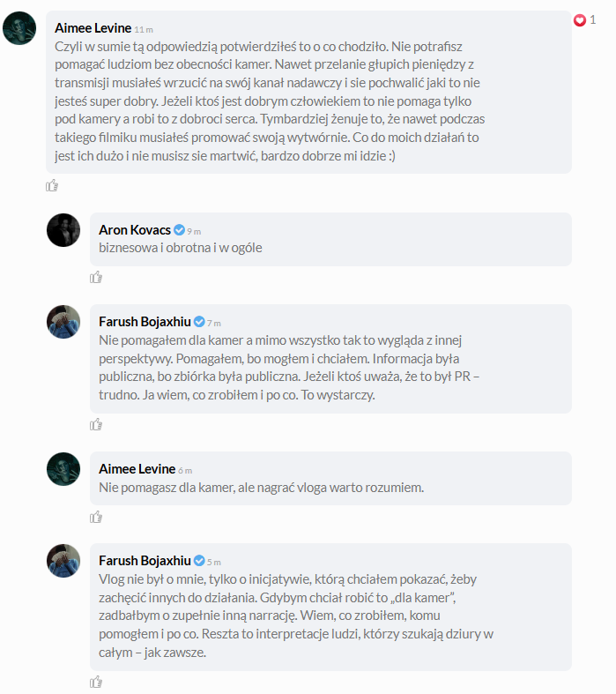Open Farush Bojaxhiu's avatar on 5 m reply
Image resolution: width=616 pixels, height=694 pixels.
(x=63, y=561)
